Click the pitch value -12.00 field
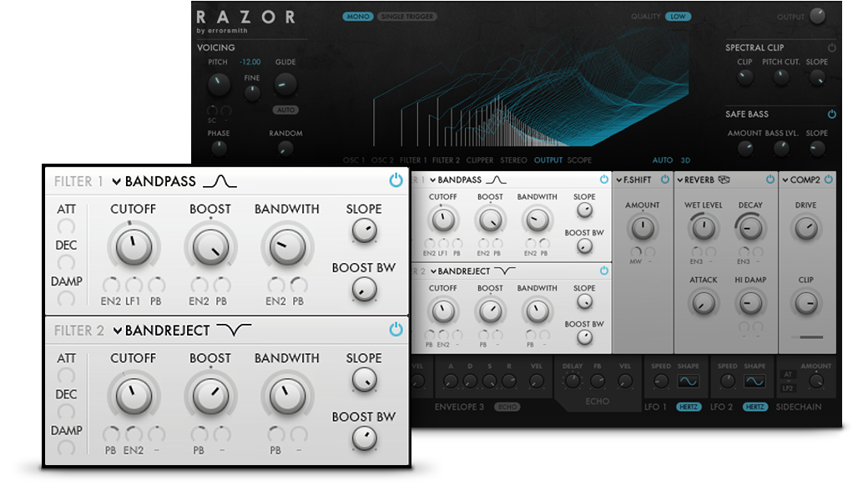 (250, 62)
